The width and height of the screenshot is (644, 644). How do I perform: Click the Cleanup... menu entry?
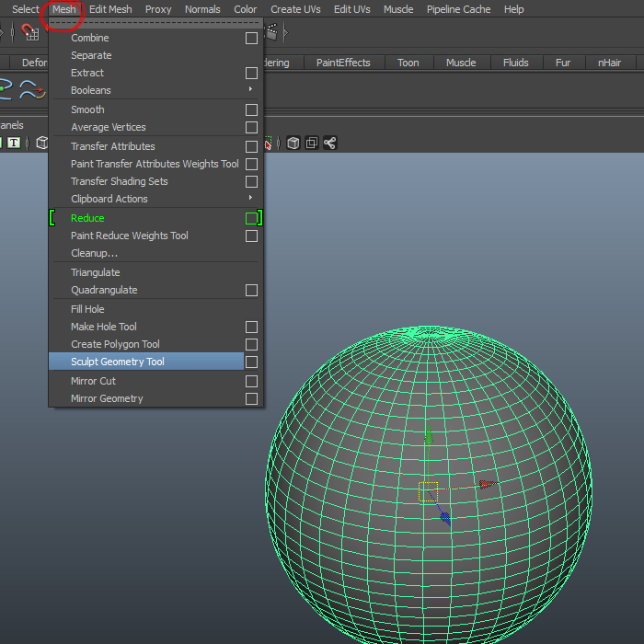pos(94,253)
